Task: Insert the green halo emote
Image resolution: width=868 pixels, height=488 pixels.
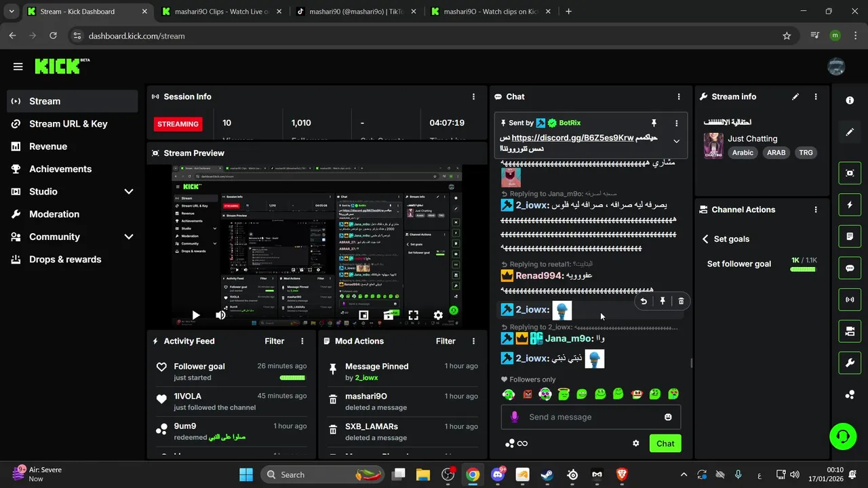Action: (x=563, y=393)
